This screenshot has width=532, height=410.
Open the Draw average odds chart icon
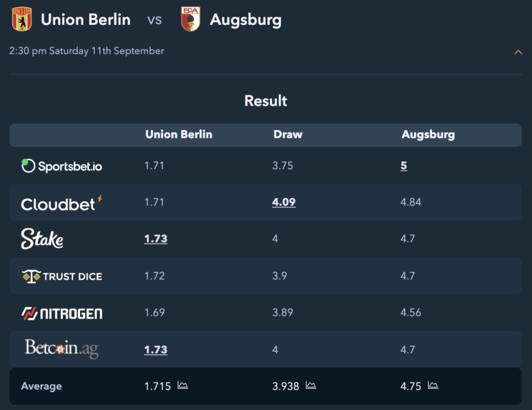click(311, 385)
